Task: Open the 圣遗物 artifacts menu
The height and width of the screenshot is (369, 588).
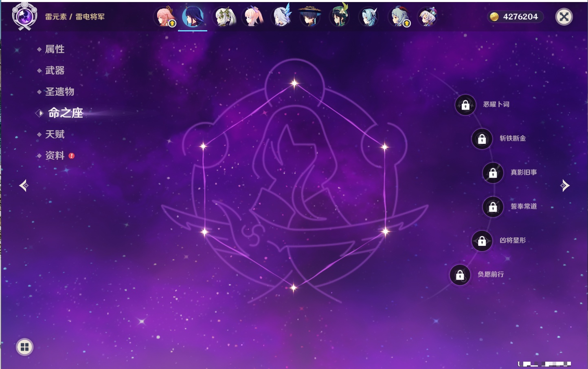Action: coord(59,92)
